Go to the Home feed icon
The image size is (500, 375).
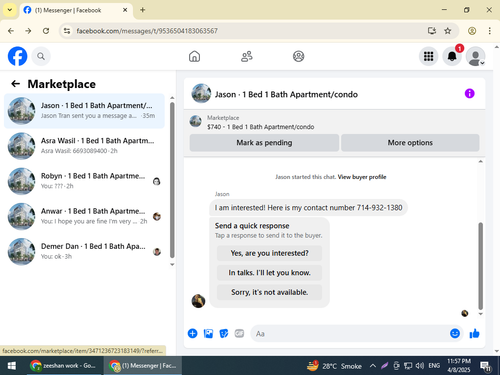[194, 56]
